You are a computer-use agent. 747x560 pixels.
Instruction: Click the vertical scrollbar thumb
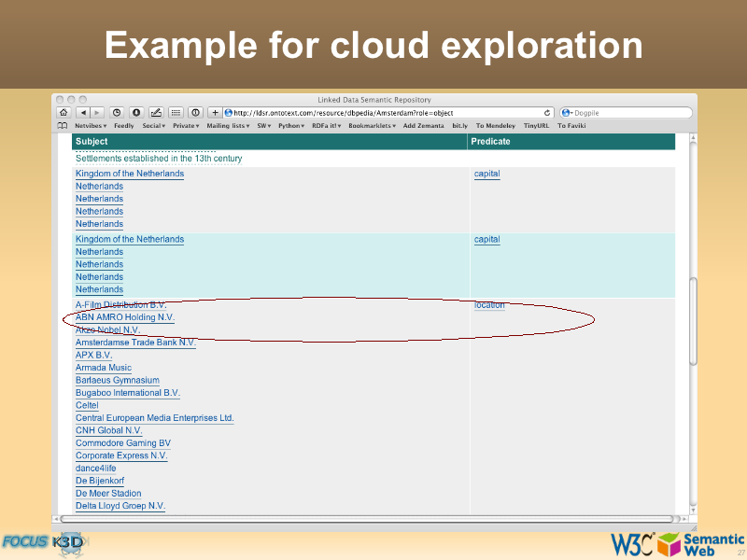tap(693, 322)
